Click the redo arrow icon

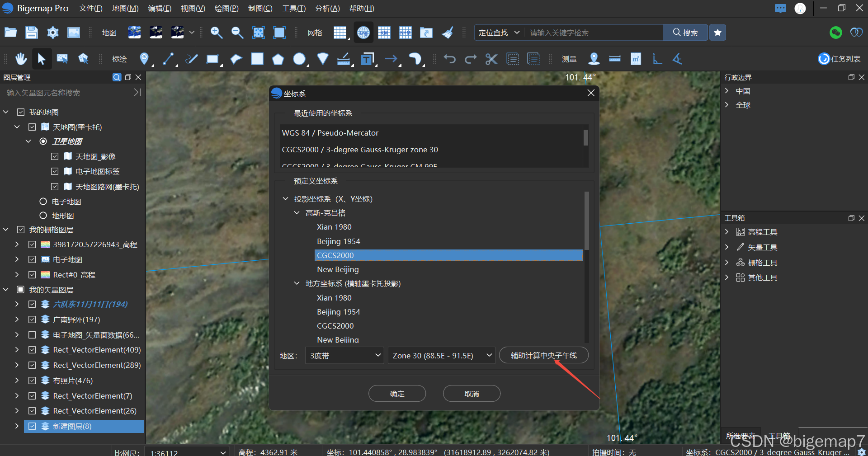tap(471, 59)
